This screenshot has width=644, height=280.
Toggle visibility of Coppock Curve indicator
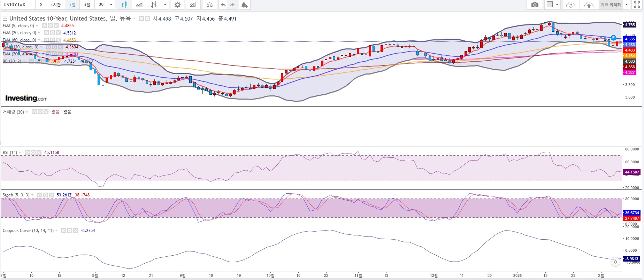tap(64, 231)
